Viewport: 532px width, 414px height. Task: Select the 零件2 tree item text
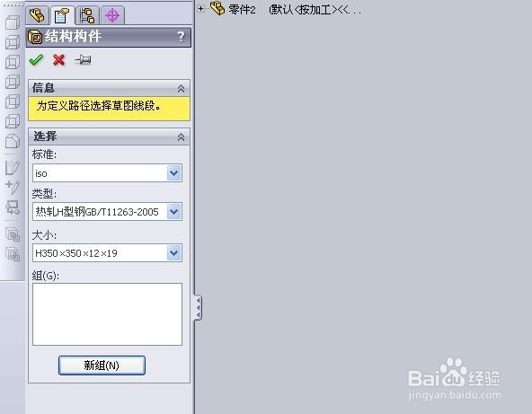tap(242, 10)
